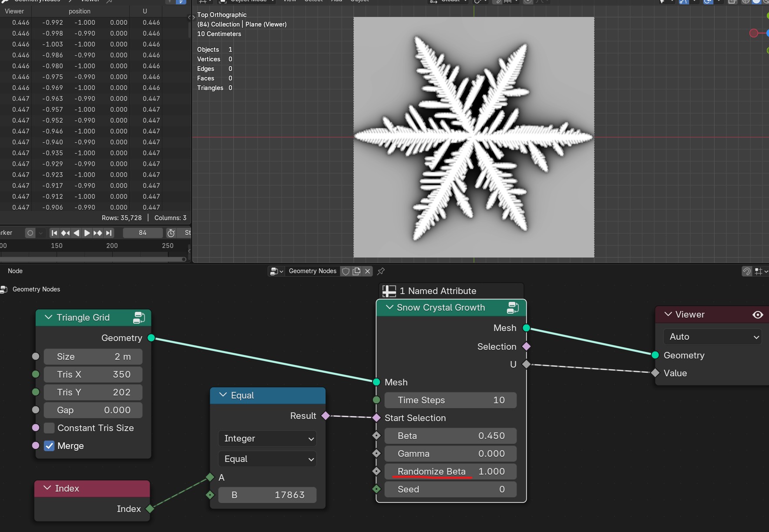
Task: Unlink the Geometry Nodes tree with X
Action: [367, 271]
